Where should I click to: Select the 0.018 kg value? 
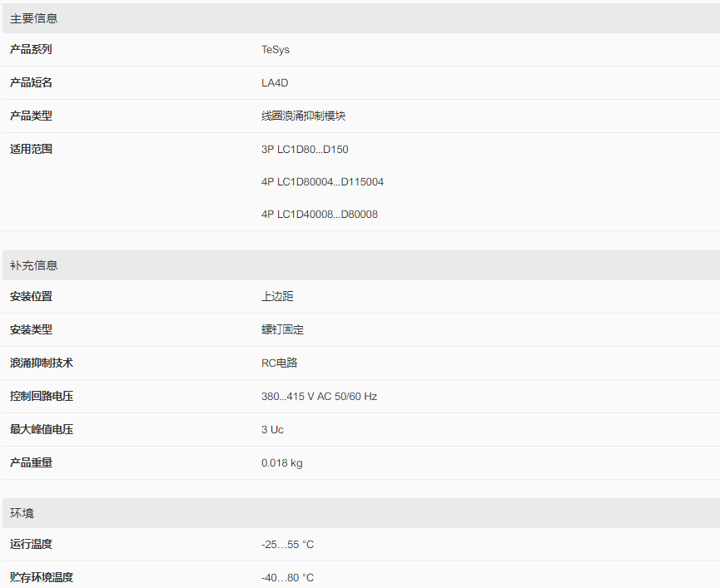click(282, 463)
